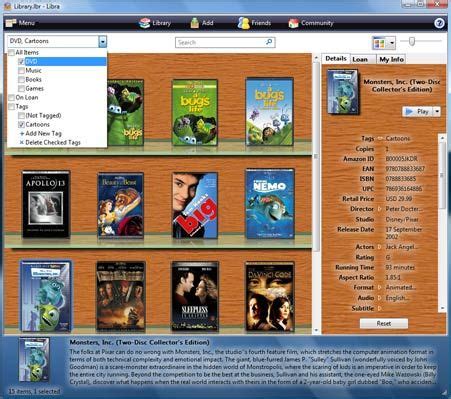Uncheck the DVD checkbox
This screenshot has width=451, height=399.
click(x=21, y=62)
